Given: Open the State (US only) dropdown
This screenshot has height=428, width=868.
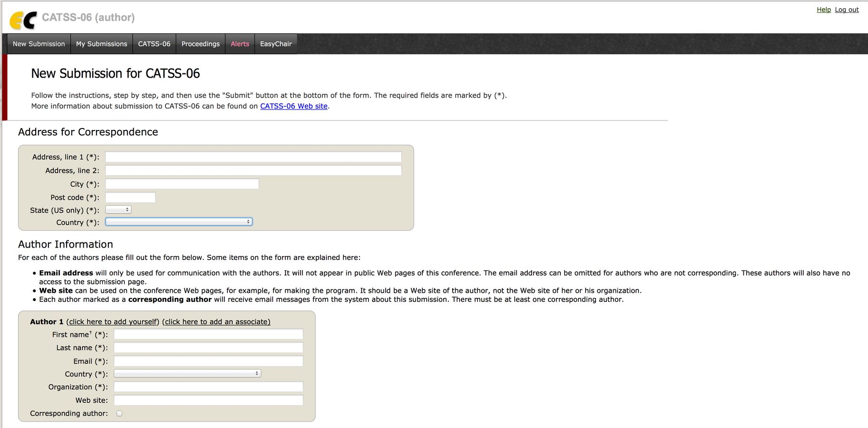Looking at the screenshot, I should [x=118, y=209].
